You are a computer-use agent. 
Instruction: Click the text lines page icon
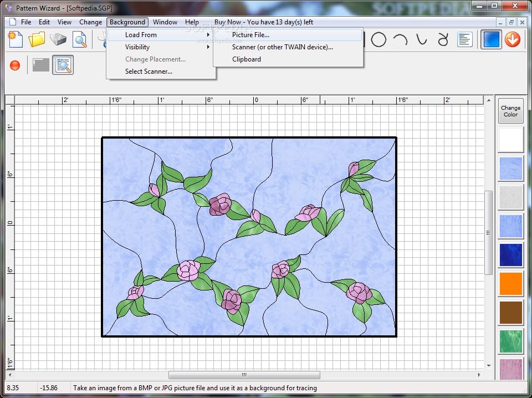pyautogui.click(x=465, y=40)
